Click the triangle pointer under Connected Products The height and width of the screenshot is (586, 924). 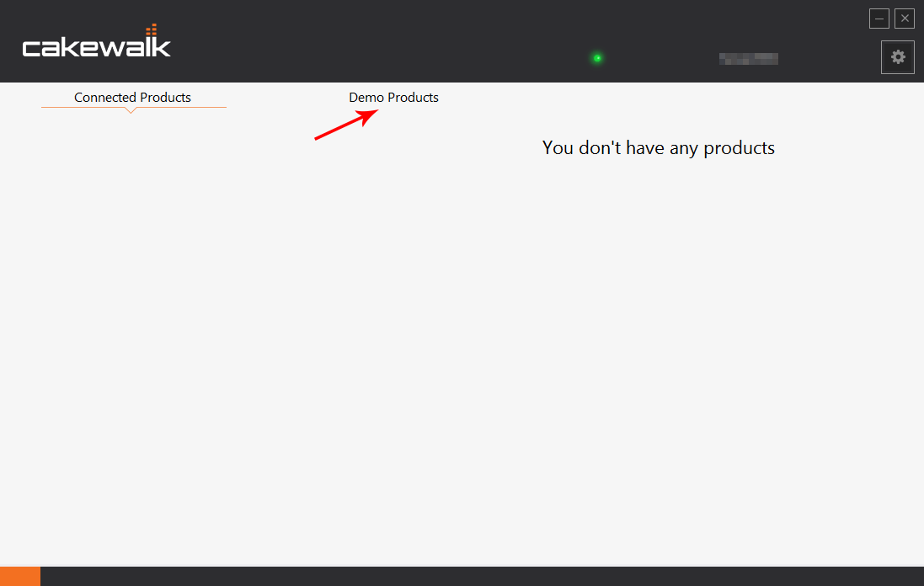tap(131, 110)
